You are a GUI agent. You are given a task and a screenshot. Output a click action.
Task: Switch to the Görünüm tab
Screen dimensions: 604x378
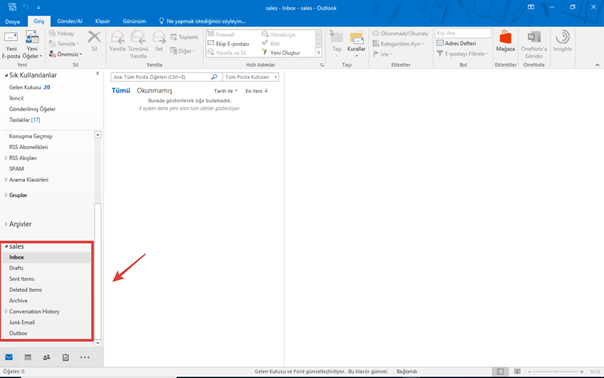tap(134, 21)
